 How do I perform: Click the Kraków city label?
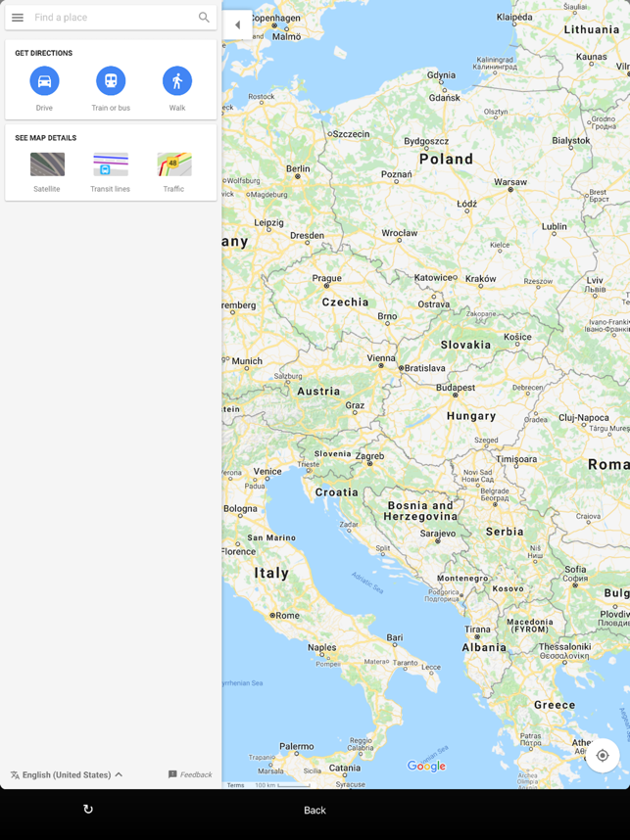tap(480, 279)
